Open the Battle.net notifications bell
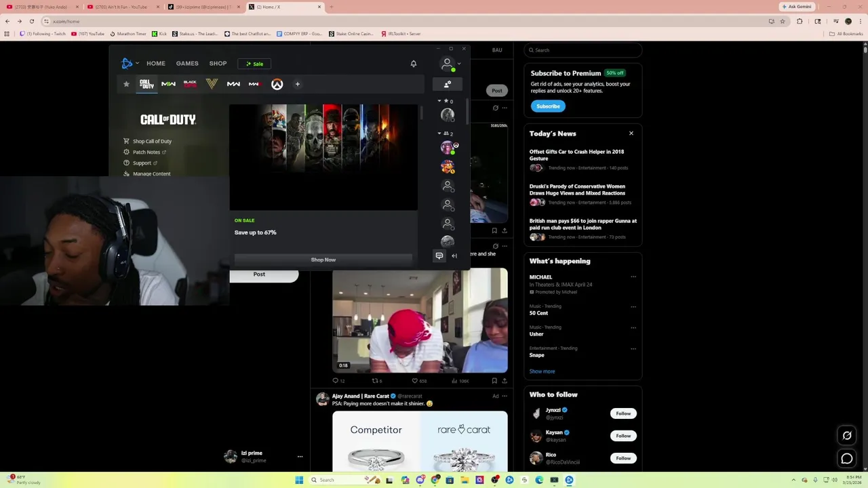This screenshot has height=488, width=868. (x=413, y=64)
